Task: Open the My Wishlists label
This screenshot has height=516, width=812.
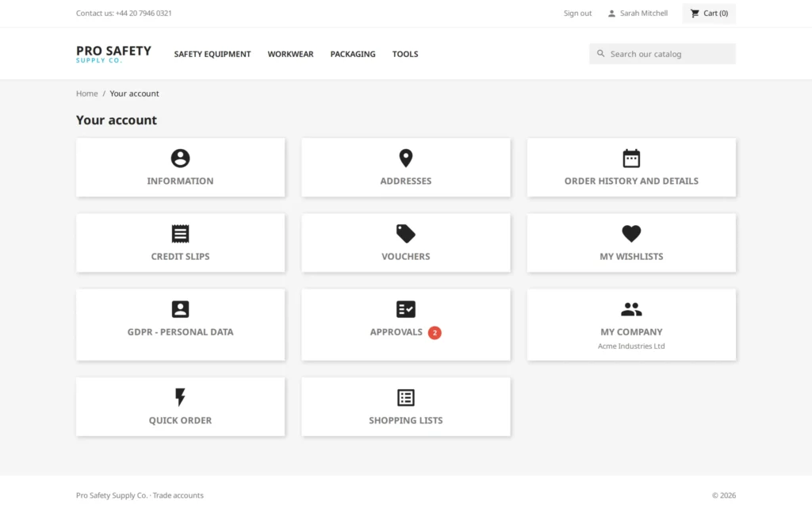Action: click(631, 257)
